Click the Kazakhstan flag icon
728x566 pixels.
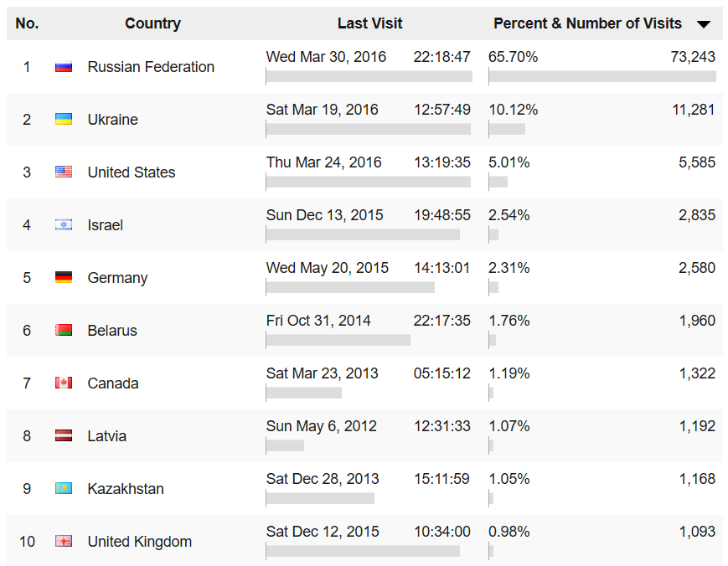click(64, 489)
